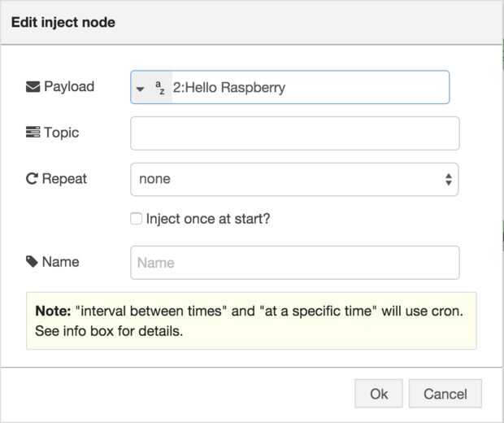The width and height of the screenshot is (504, 423).
Task: Click the Repeat circular arrow icon
Action: 33,179
